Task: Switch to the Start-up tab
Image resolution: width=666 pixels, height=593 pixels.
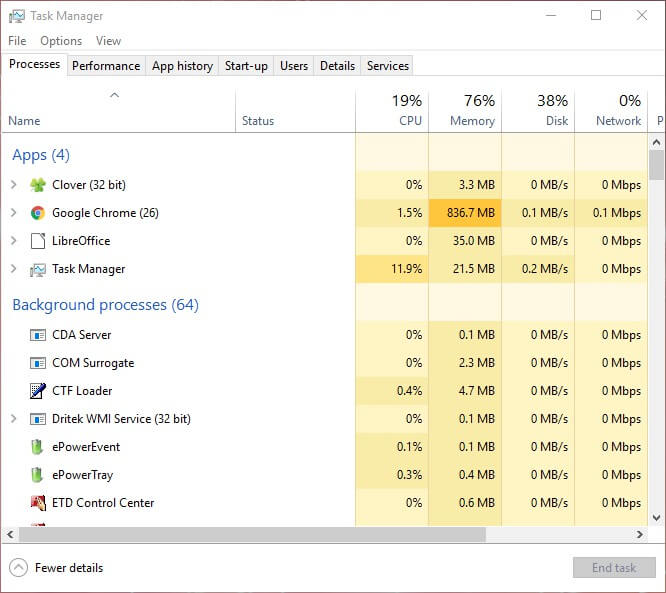Action: pos(246,66)
